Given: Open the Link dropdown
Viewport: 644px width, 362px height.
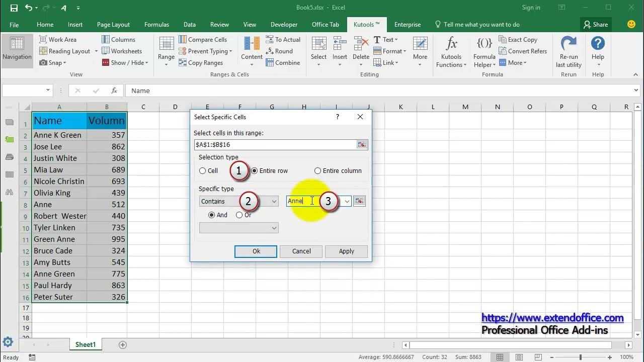Looking at the screenshot, I should point(386,62).
